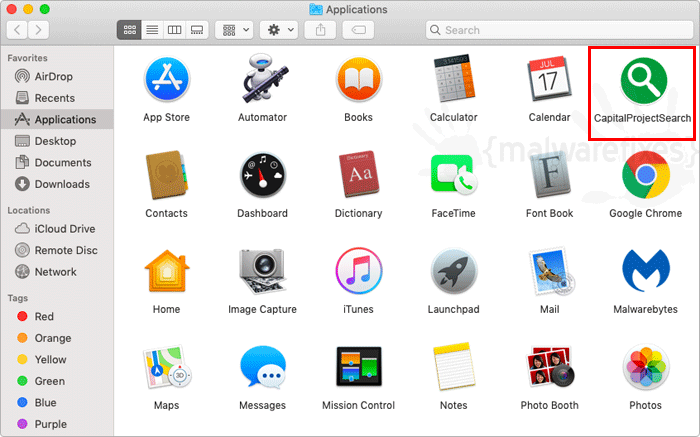
Task: Select Applications in the sidebar
Action: pyautogui.click(x=57, y=119)
